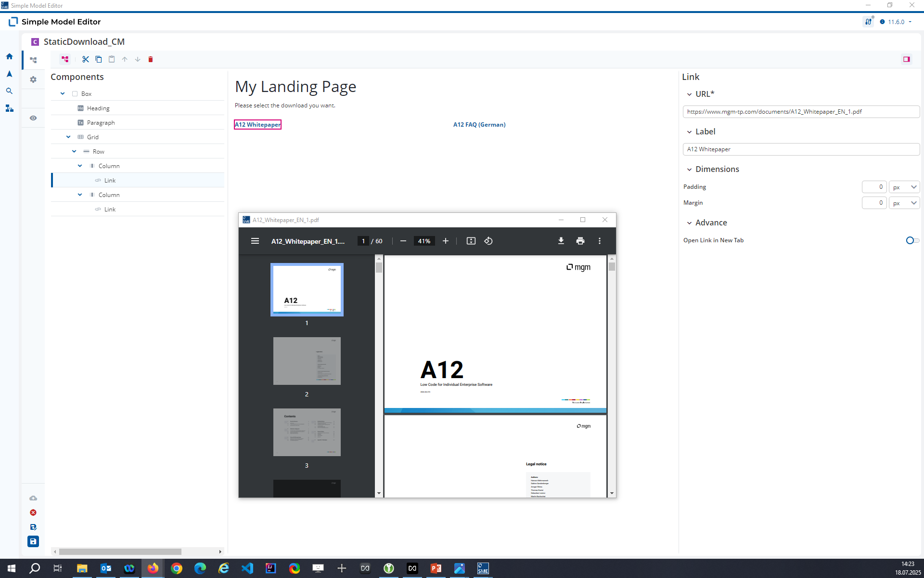Paste component from clipboard icon

[x=112, y=59]
